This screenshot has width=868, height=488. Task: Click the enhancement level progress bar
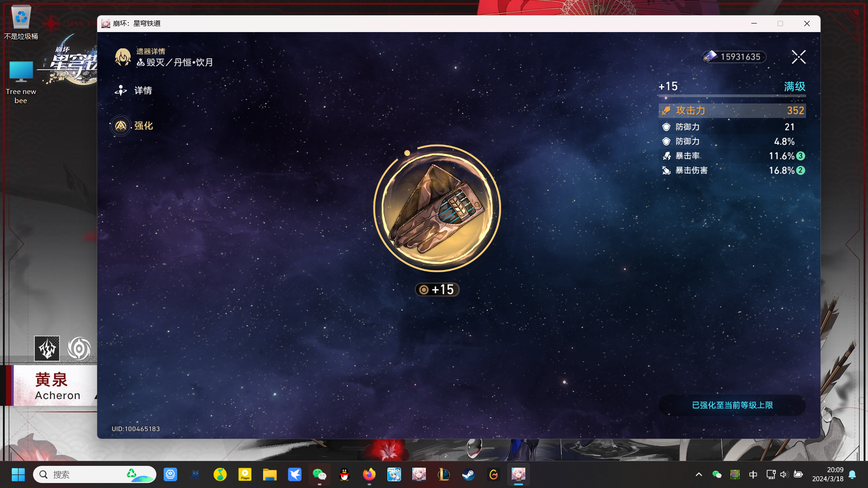[732, 96]
